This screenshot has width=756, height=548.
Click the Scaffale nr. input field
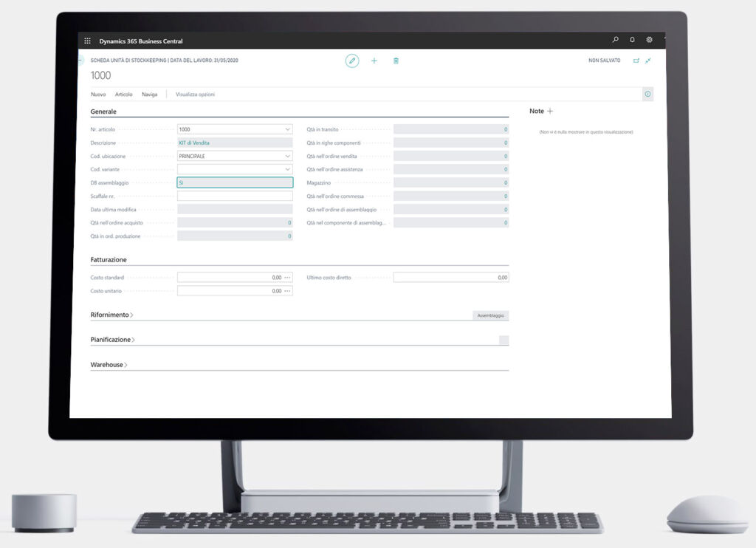pyautogui.click(x=235, y=196)
